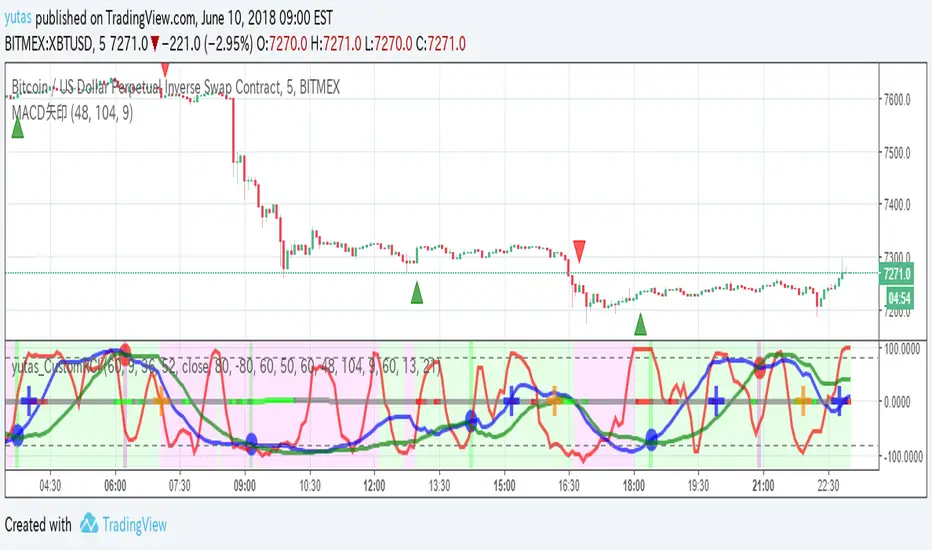
Task: Open the TradingView text link at bottom
Action: (x=134, y=525)
